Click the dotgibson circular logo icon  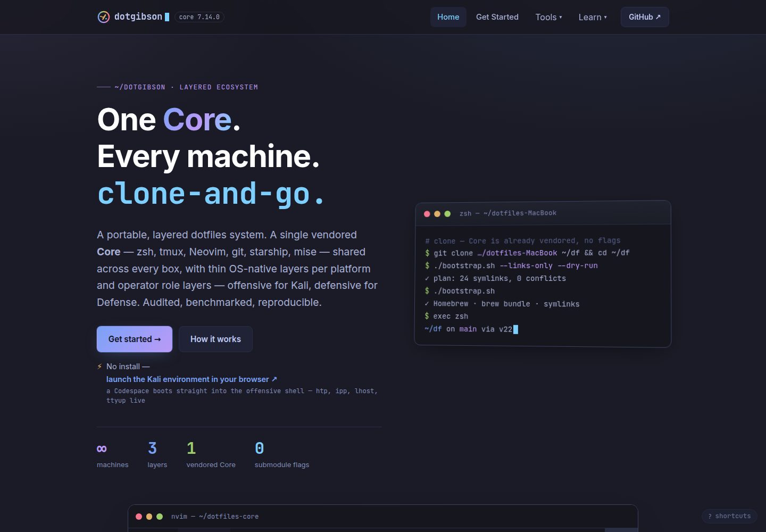pyautogui.click(x=104, y=17)
